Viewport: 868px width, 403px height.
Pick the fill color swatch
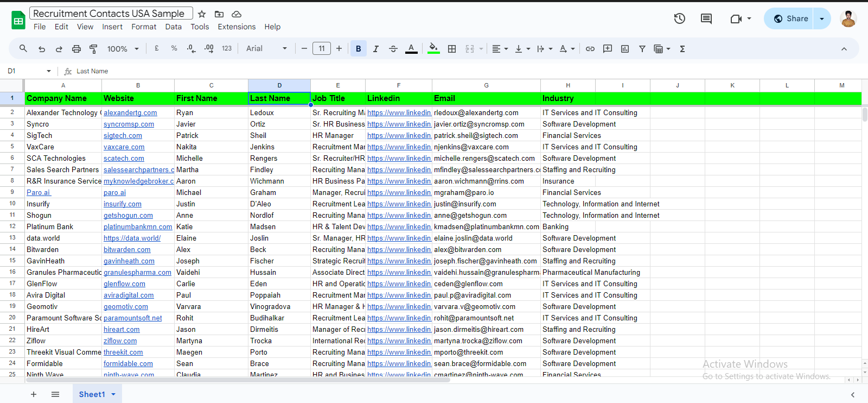pyautogui.click(x=433, y=49)
